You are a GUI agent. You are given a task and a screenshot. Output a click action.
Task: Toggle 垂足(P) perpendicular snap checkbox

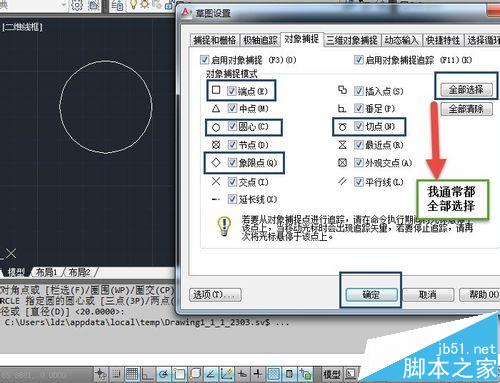[358, 108]
